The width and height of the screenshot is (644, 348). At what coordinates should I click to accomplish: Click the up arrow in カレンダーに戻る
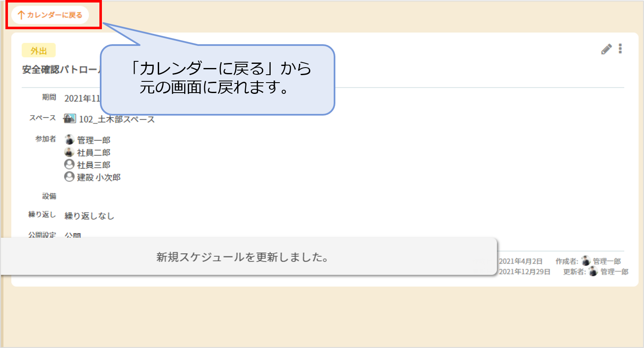(21, 15)
